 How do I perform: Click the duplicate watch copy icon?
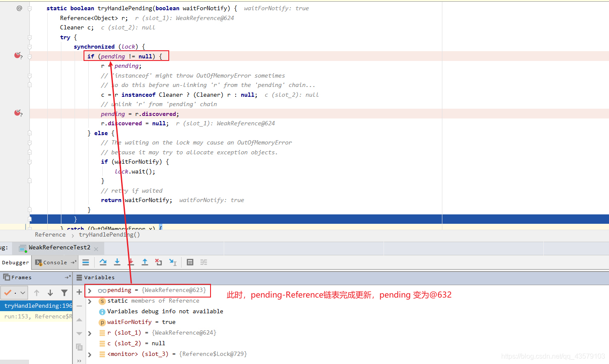coord(79,347)
